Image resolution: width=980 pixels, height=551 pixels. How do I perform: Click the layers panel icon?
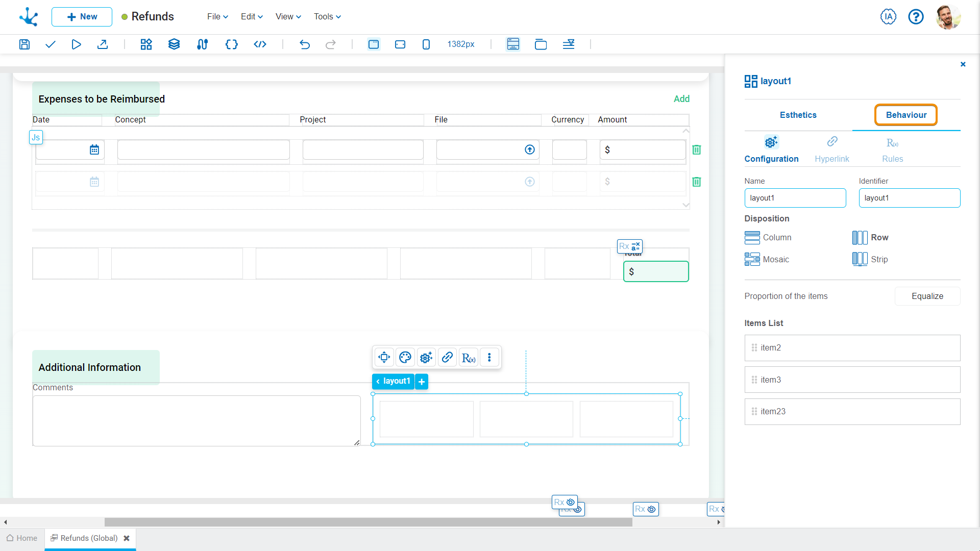coord(174,44)
